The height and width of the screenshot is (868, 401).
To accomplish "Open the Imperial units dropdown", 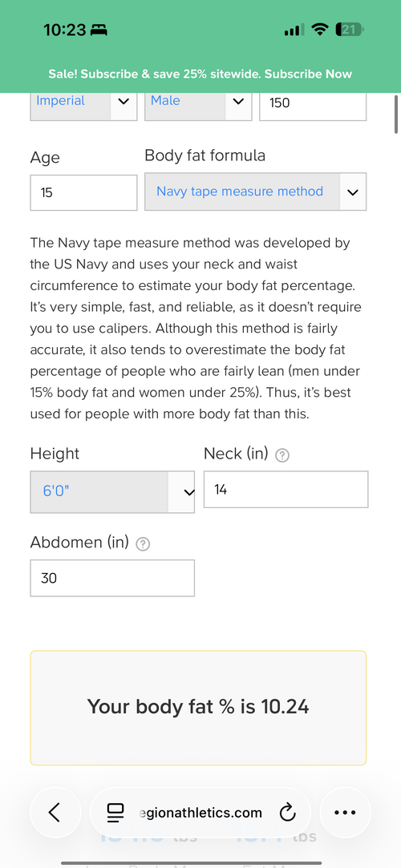I will point(83,103).
